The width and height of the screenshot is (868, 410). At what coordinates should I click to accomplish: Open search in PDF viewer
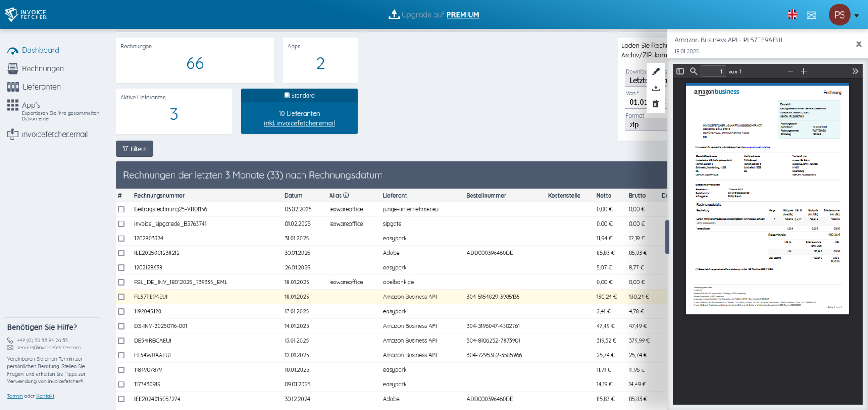(693, 71)
